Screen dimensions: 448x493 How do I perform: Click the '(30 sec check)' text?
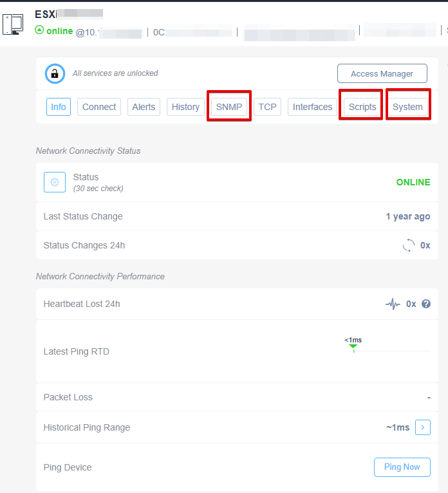pos(98,189)
